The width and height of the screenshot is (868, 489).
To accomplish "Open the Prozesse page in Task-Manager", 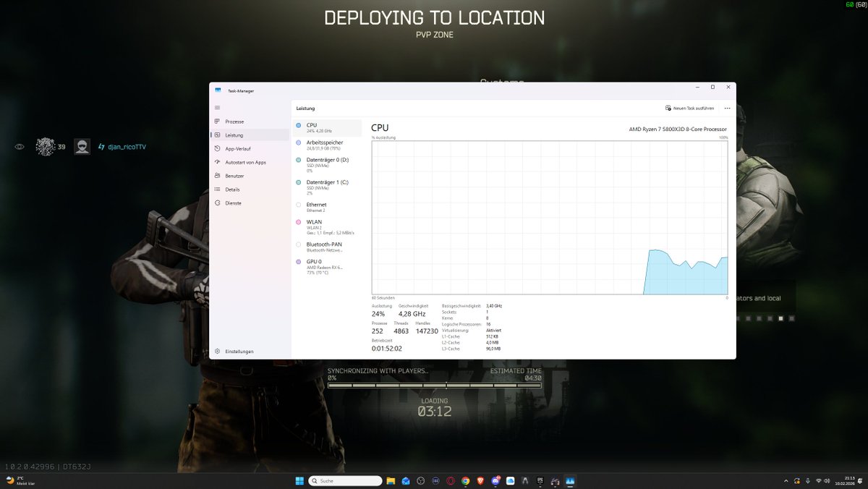I will coord(250,122).
